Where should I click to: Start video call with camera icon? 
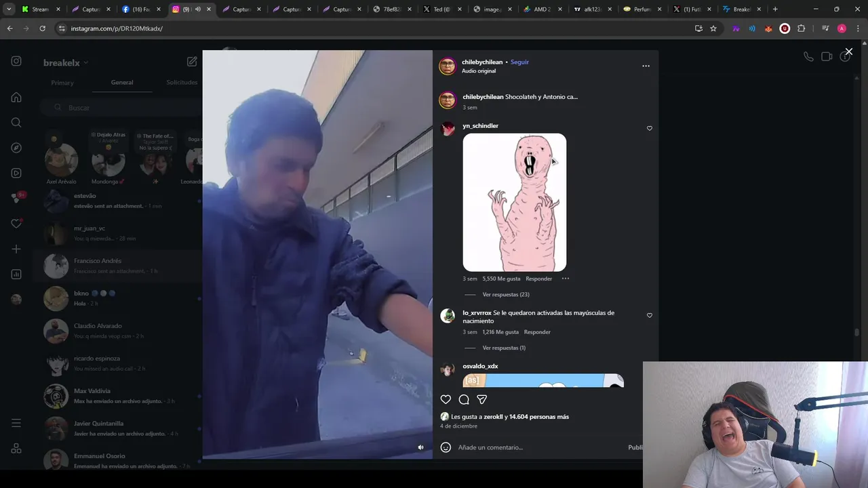click(x=827, y=57)
